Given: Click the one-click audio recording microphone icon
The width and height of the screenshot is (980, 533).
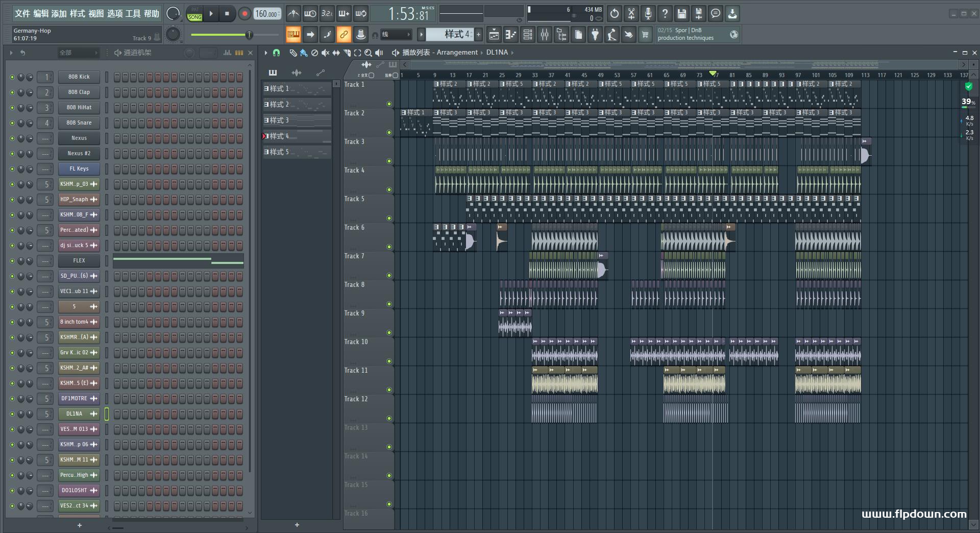Looking at the screenshot, I should (648, 14).
